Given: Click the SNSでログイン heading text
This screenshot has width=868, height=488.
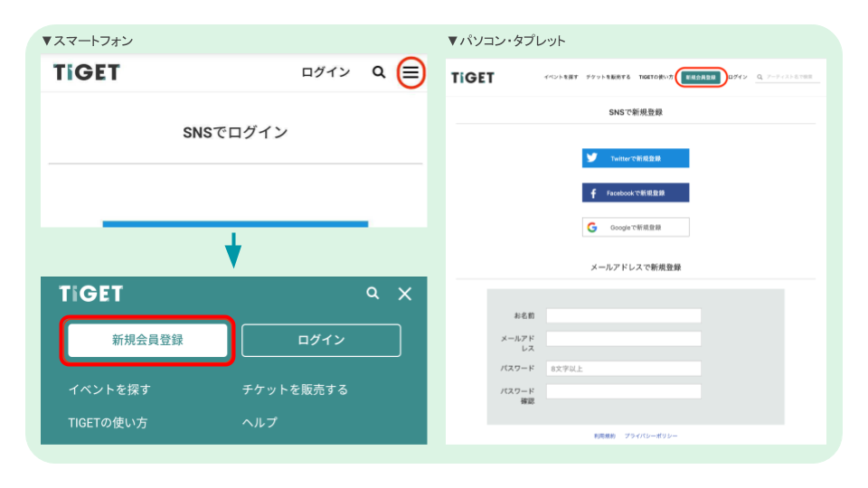Looking at the screenshot, I should [235, 132].
